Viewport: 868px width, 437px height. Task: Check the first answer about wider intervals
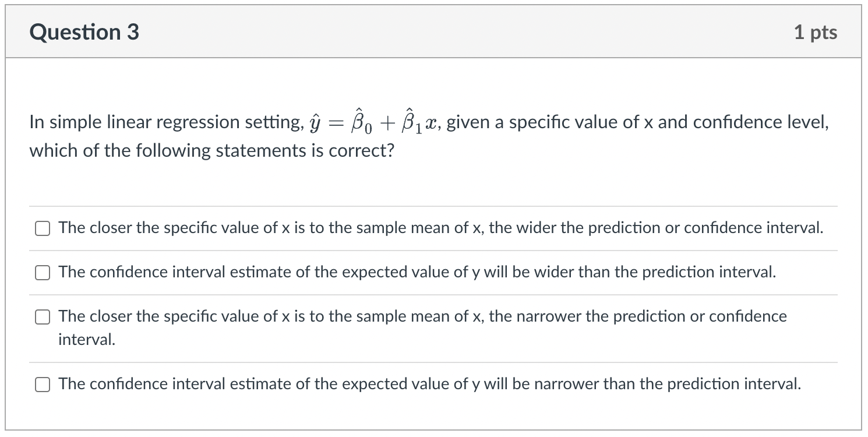click(42, 228)
